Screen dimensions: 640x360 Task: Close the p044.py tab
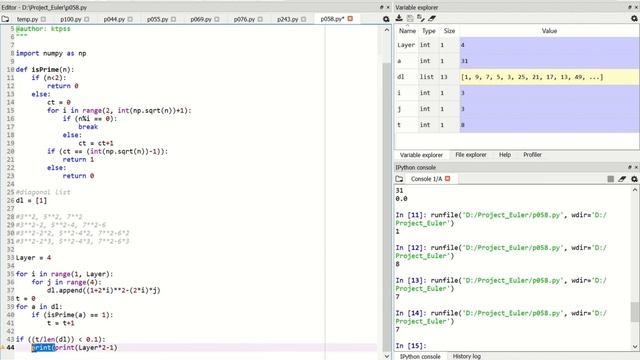pos(130,19)
